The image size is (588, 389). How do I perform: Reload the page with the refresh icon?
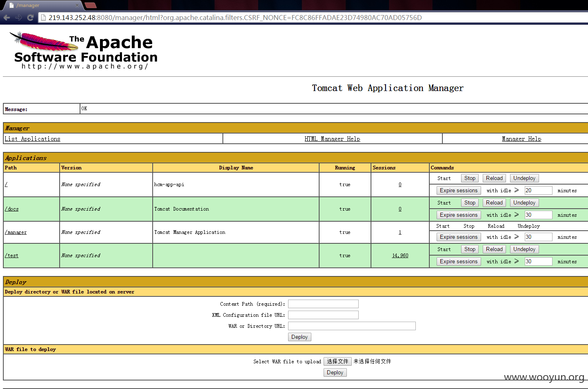(x=30, y=18)
